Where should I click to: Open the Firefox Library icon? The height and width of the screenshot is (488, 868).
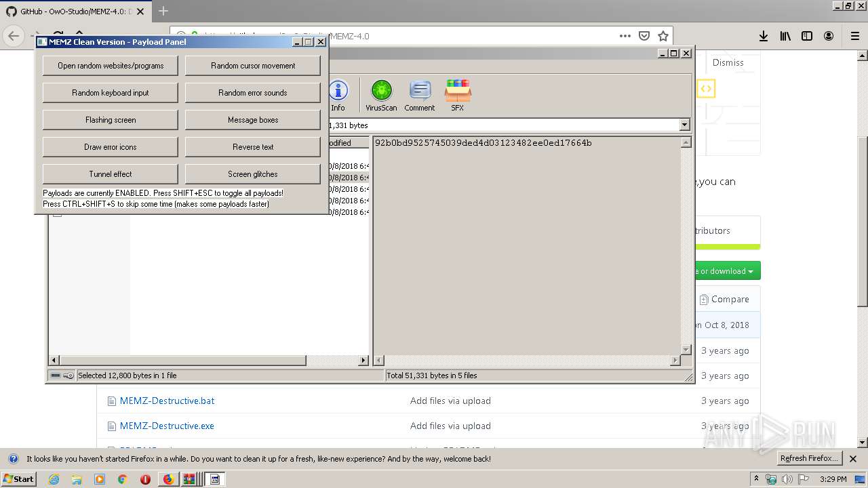pyautogui.click(x=785, y=36)
